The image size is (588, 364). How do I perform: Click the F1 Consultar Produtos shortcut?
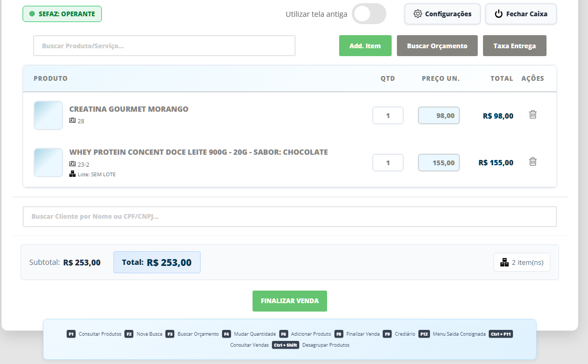coord(94,334)
